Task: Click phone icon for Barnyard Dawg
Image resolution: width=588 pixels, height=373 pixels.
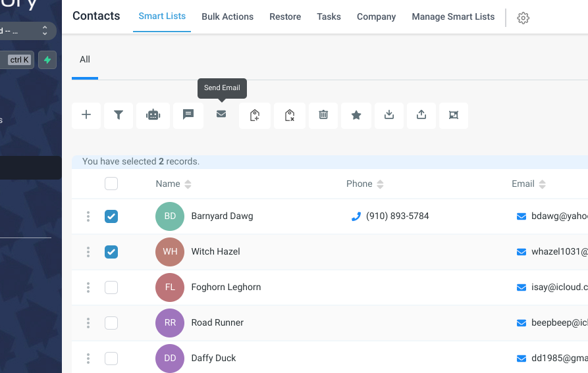Action: pyautogui.click(x=356, y=216)
